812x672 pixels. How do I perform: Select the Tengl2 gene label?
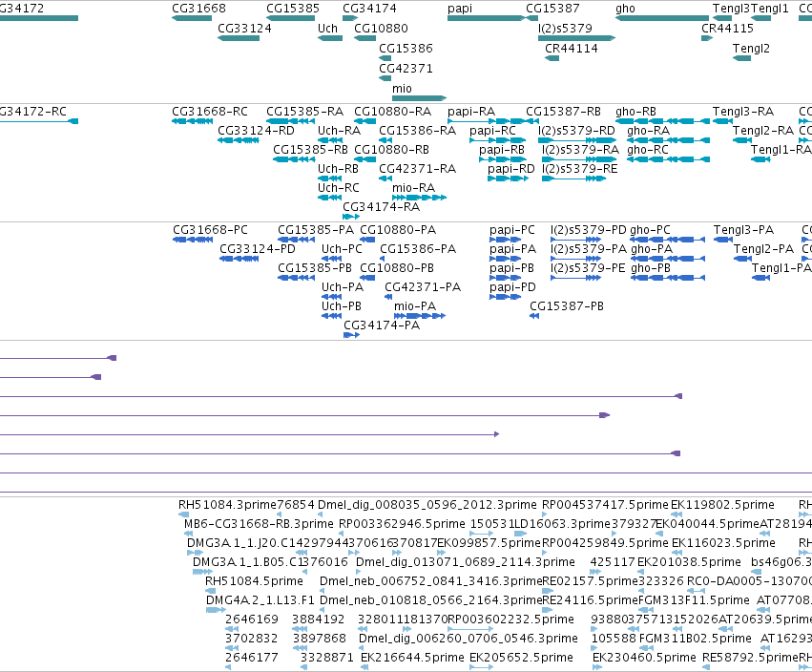pos(751,49)
